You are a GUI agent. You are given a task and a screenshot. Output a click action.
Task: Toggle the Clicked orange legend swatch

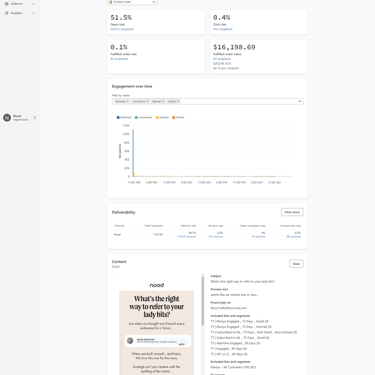click(173, 117)
